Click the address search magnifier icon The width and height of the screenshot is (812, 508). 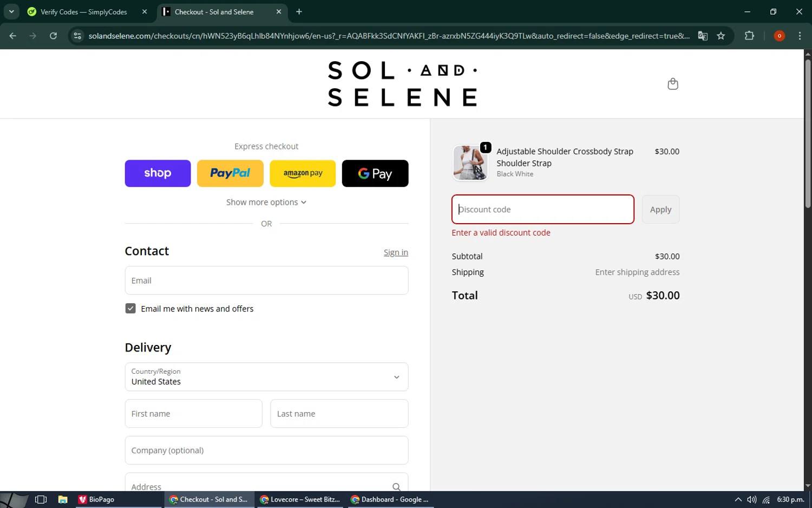(396, 487)
